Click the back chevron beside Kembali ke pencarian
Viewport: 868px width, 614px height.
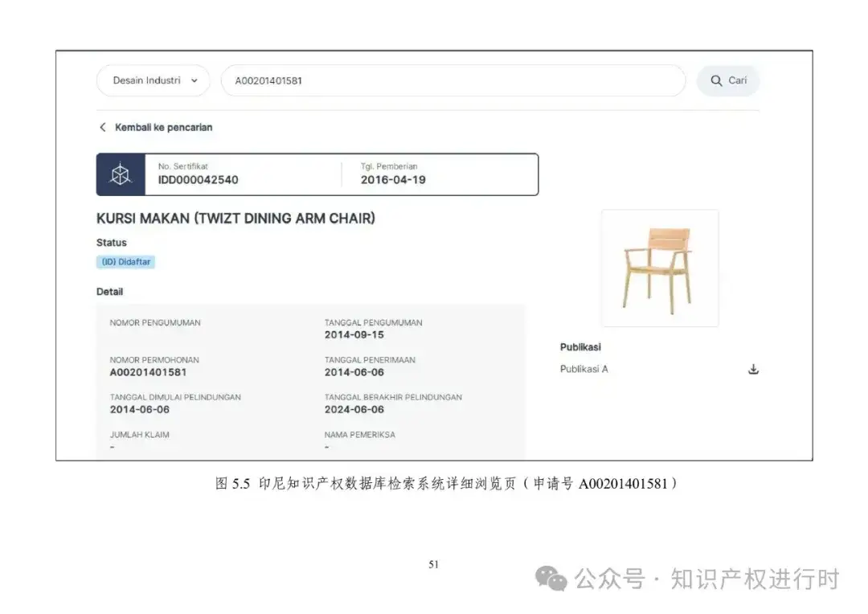point(102,127)
